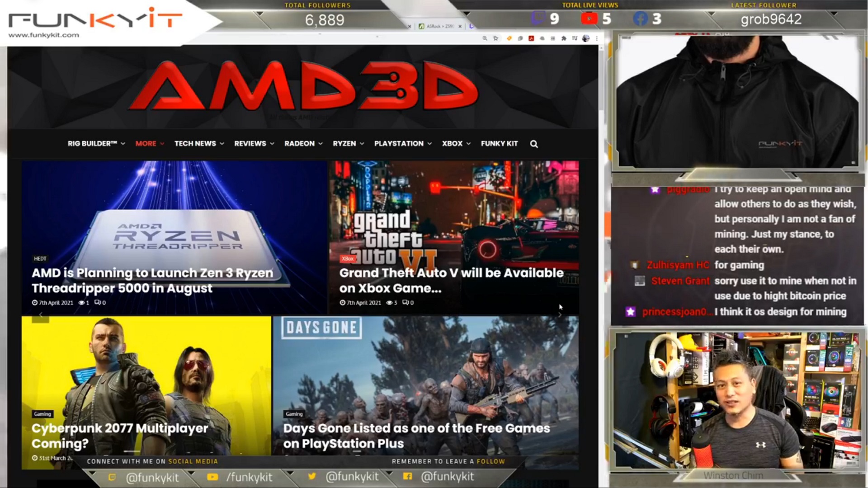Open Chrome's three-dot menu
Image resolution: width=868 pixels, height=488 pixels.
click(597, 38)
